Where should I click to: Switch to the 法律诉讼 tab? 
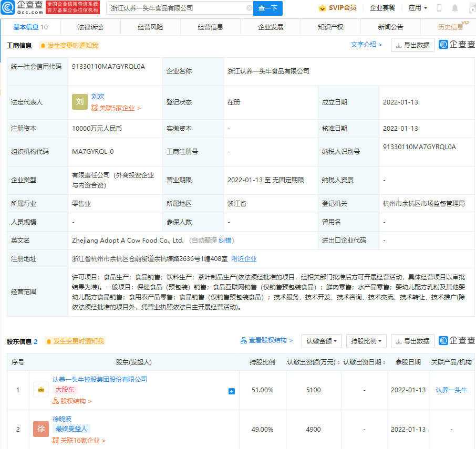tap(91, 27)
